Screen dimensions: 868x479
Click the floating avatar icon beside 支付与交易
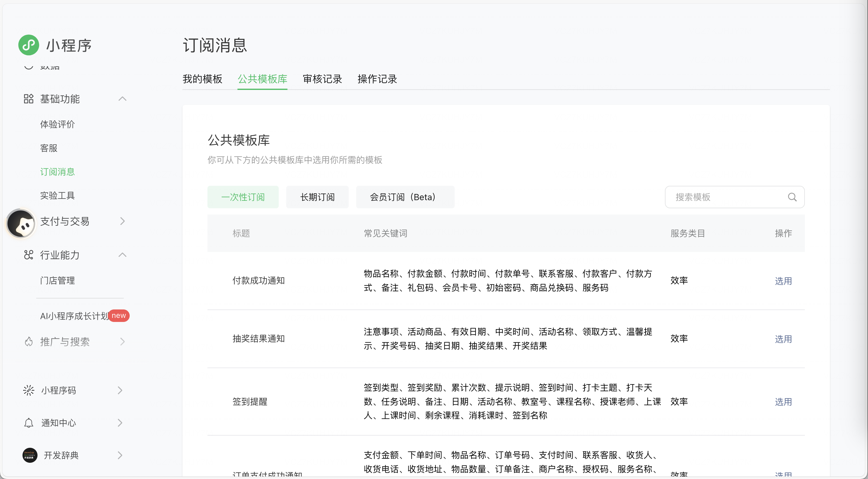click(x=21, y=224)
